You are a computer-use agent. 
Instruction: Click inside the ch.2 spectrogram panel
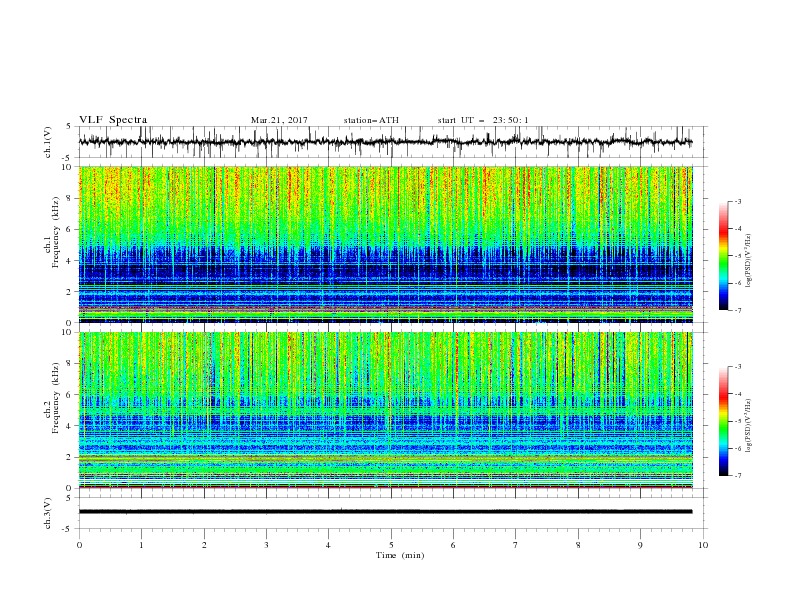(x=385, y=410)
